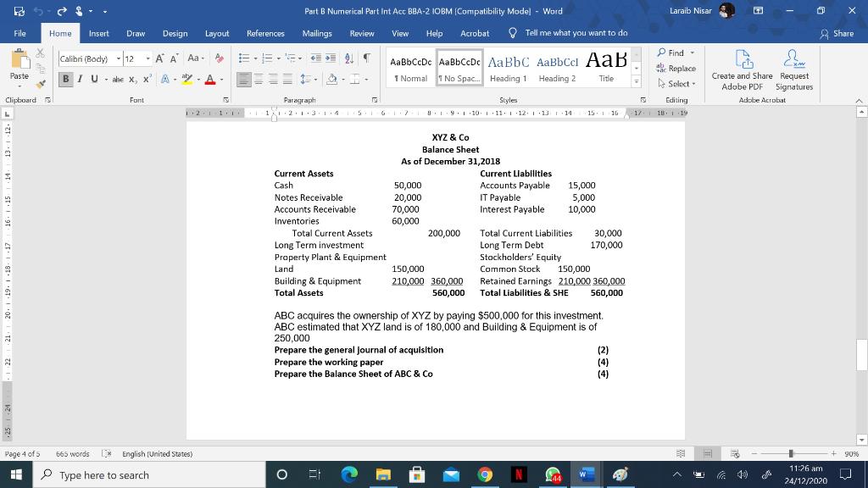The height and width of the screenshot is (488, 868).
Task: Open the Text Highlight Color dropdown arrow
Action: [199, 80]
